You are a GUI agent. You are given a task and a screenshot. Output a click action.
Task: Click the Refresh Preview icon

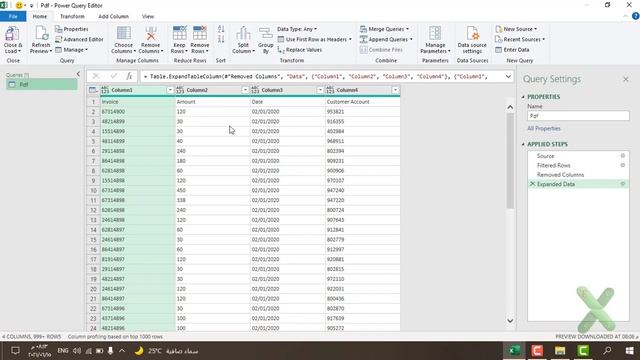point(41,33)
